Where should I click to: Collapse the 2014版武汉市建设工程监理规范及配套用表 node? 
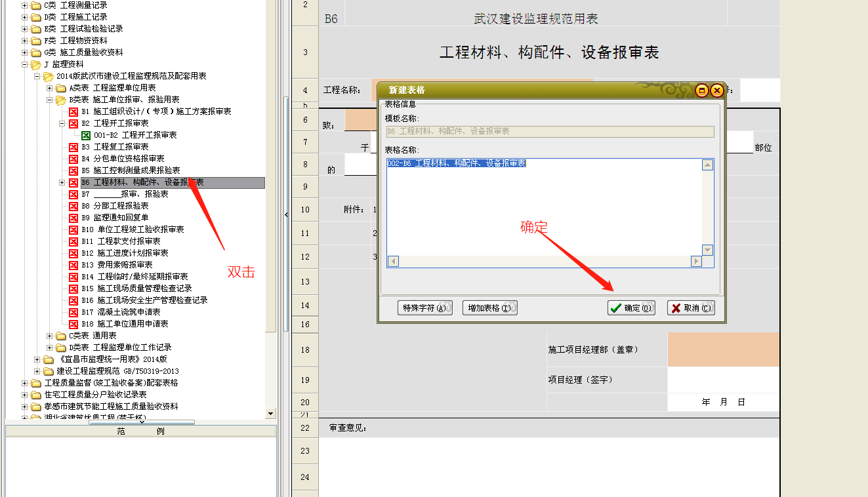tap(37, 76)
